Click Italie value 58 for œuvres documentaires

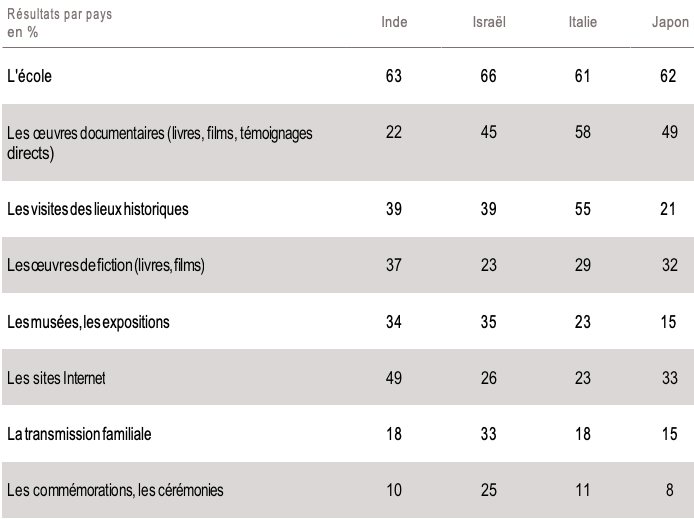tap(581, 133)
